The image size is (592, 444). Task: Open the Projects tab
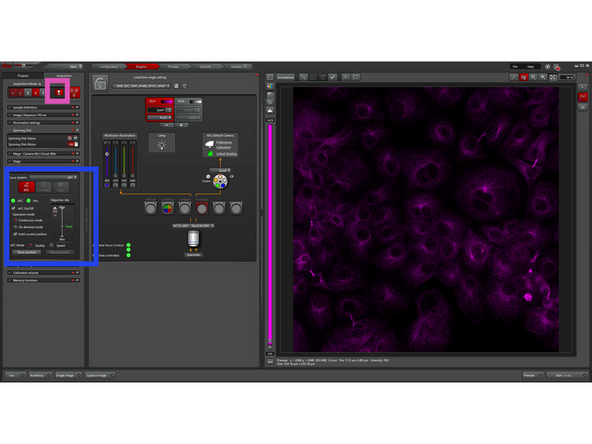(23, 76)
